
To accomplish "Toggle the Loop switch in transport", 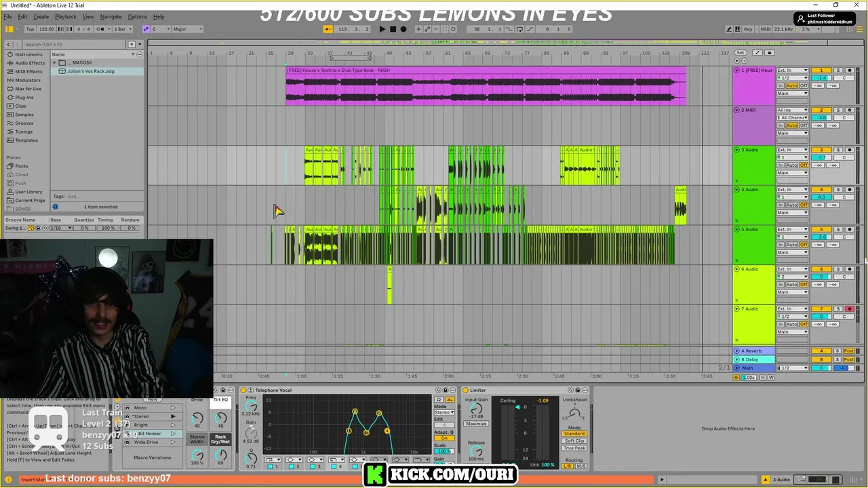I will [x=519, y=29].
